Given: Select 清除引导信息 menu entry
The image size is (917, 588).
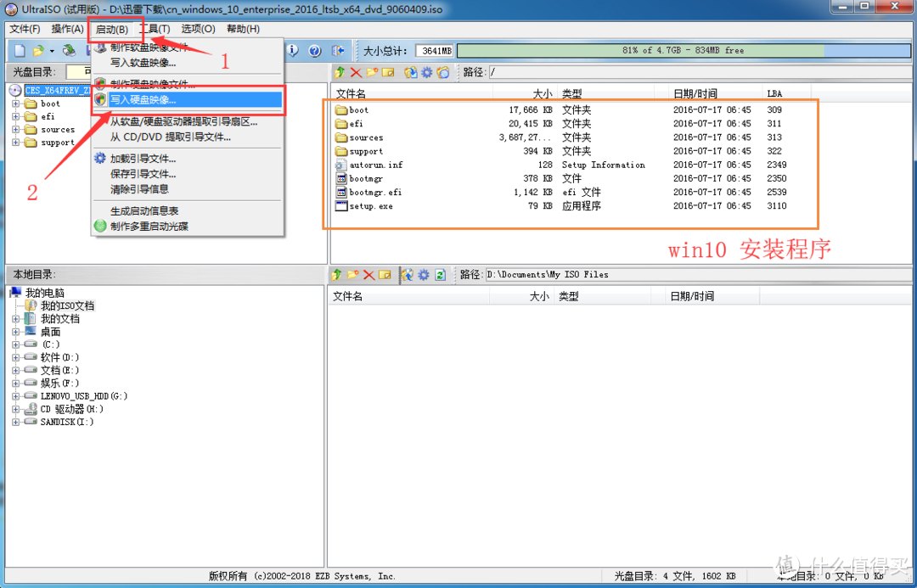Looking at the screenshot, I should point(187,189).
